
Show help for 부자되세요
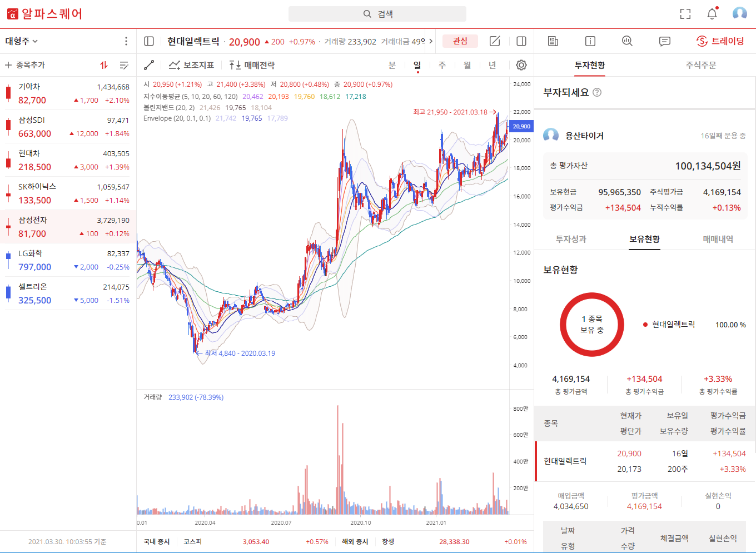[597, 92]
